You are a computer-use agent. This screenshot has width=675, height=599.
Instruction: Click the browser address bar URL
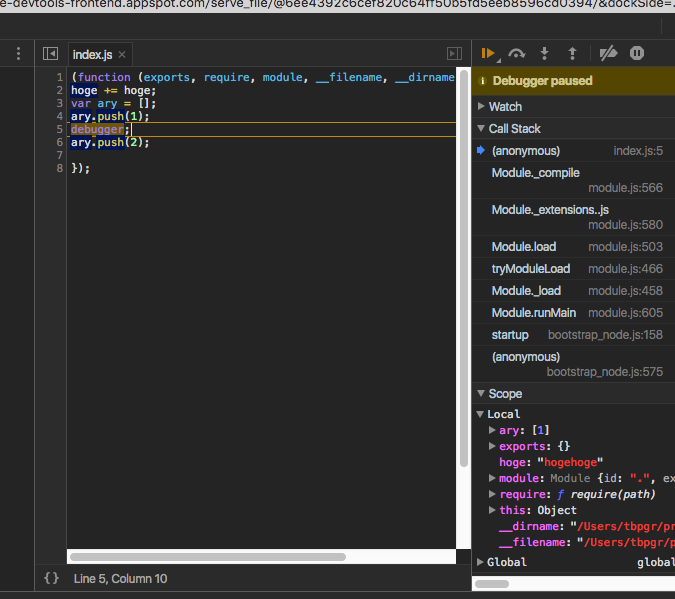pyautogui.click(x=338, y=4)
